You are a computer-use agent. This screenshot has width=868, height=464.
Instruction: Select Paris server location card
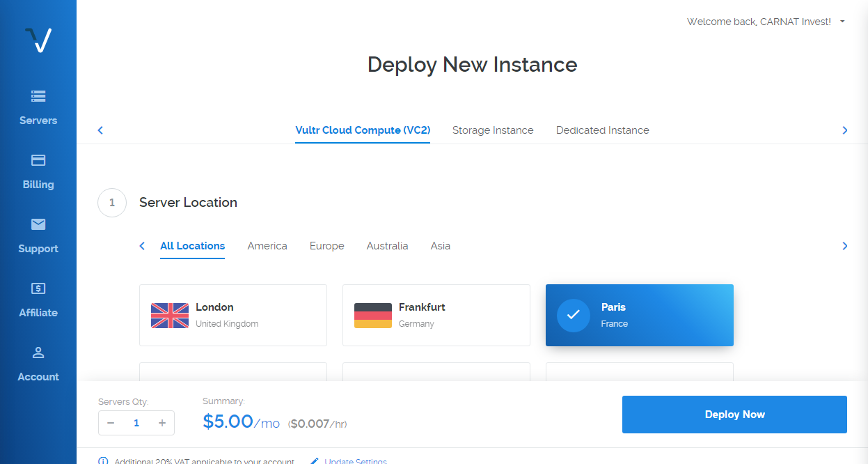coord(640,315)
